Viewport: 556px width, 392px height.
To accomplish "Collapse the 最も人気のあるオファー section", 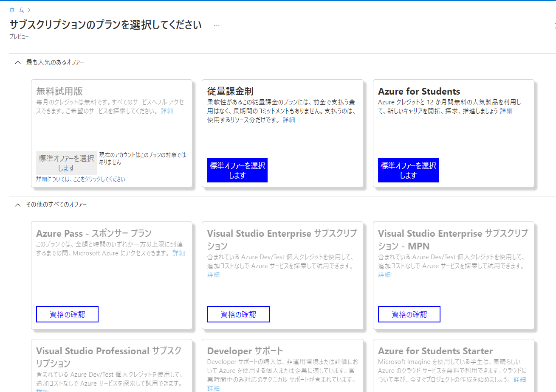I will click(x=17, y=62).
